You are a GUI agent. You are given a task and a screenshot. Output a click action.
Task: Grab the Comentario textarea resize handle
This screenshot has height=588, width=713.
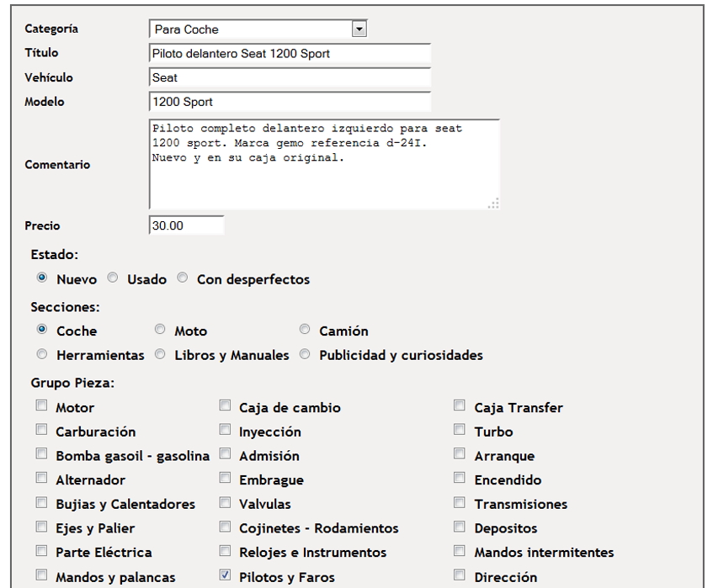coord(493,203)
